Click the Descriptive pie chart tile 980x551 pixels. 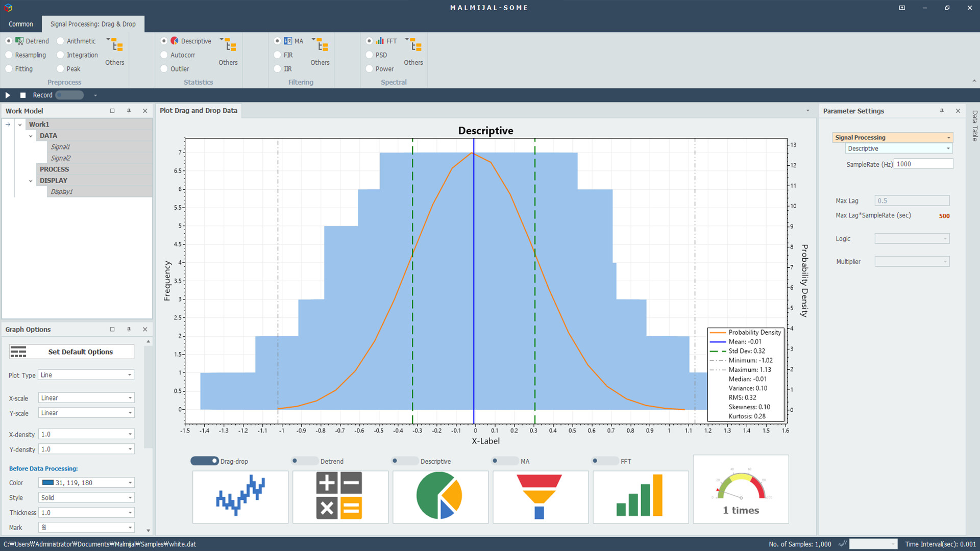[x=440, y=496]
